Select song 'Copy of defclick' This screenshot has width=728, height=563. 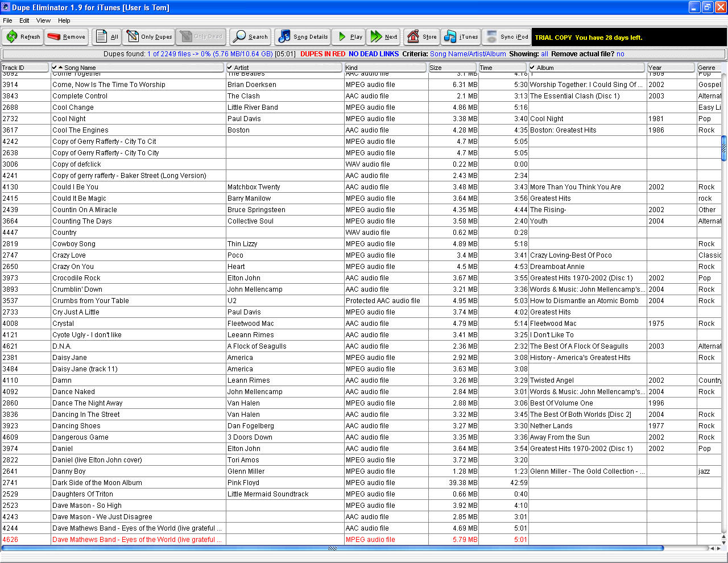[x=77, y=164]
